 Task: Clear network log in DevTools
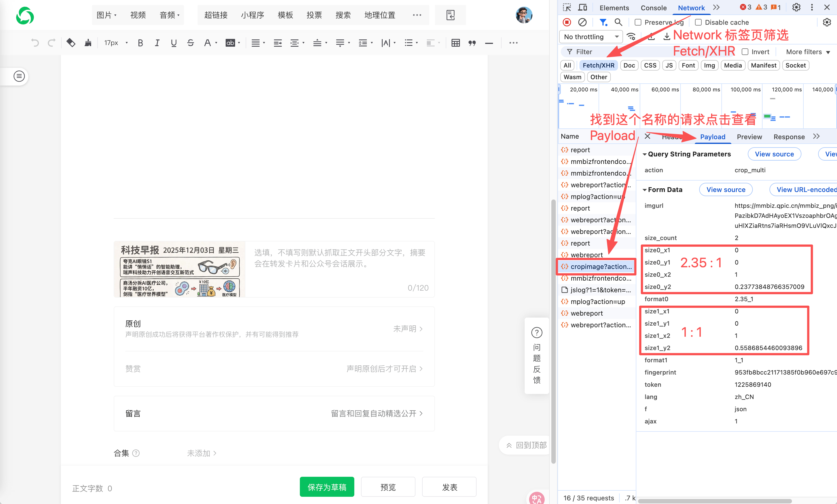(x=582, y=23)
